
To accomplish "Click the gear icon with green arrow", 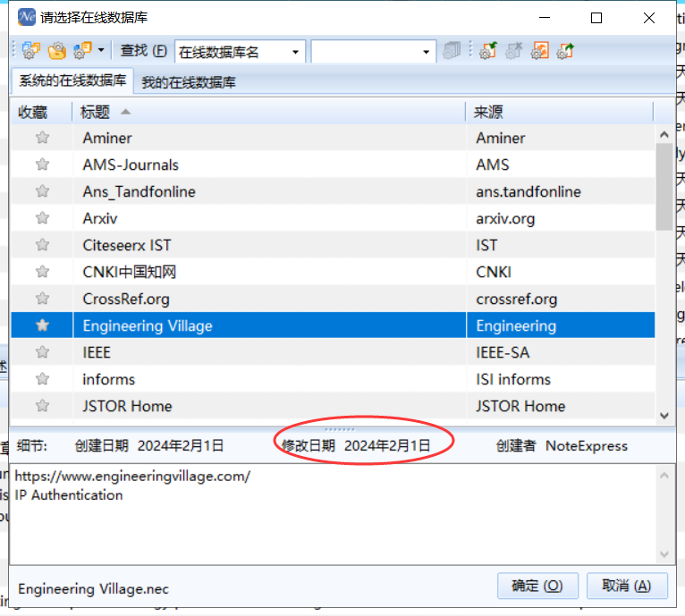I will coord(488,51).
